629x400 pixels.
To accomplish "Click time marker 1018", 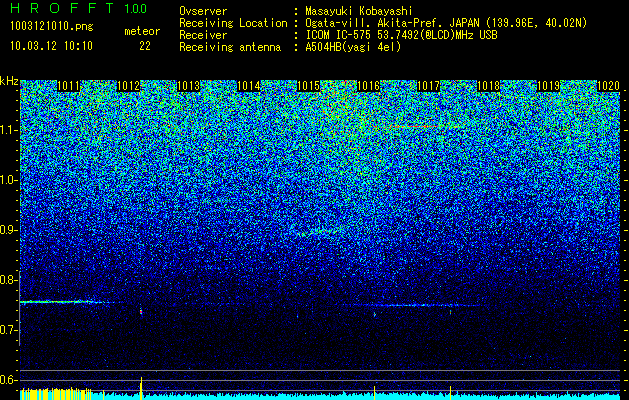I will (489, 86).
